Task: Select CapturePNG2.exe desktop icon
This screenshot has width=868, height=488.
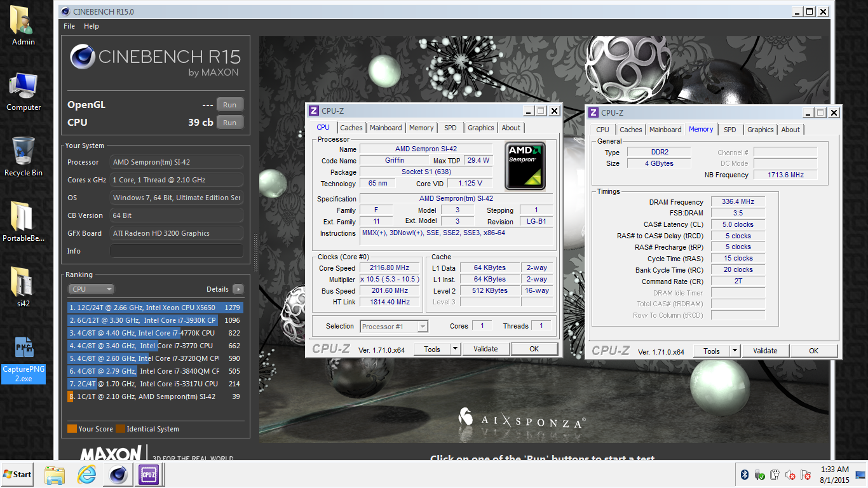Action: point(24,360)
